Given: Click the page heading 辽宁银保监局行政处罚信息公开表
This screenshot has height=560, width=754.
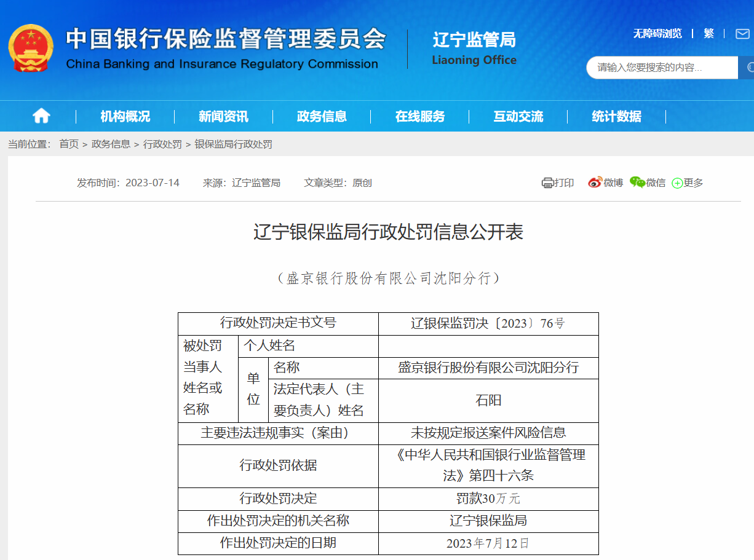Looking at the screenshot, I should (388, 232).
